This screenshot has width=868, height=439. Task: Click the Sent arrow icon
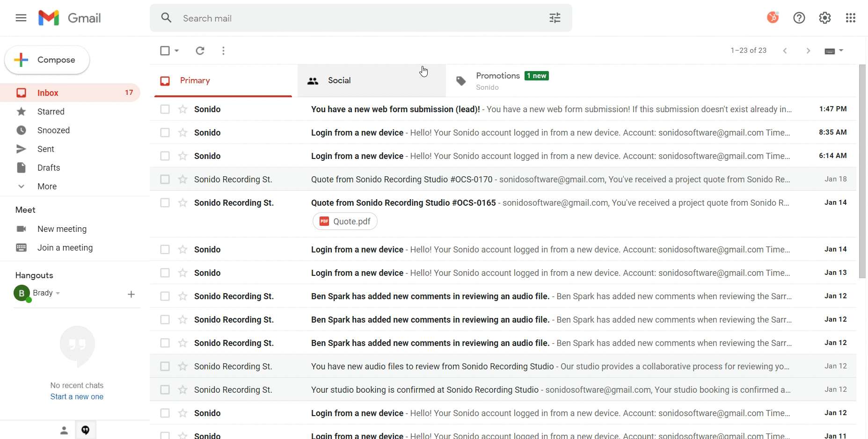coord(22,149)
